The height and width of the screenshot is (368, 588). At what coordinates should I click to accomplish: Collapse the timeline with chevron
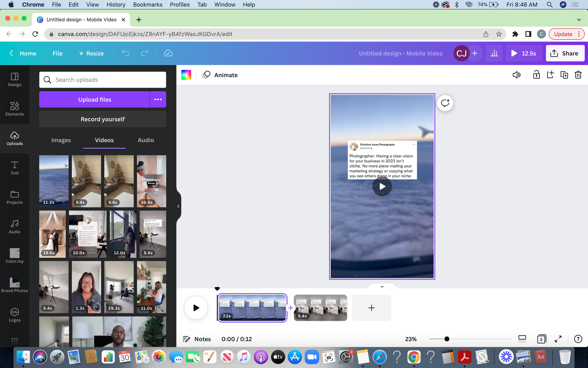click(382, 287)
